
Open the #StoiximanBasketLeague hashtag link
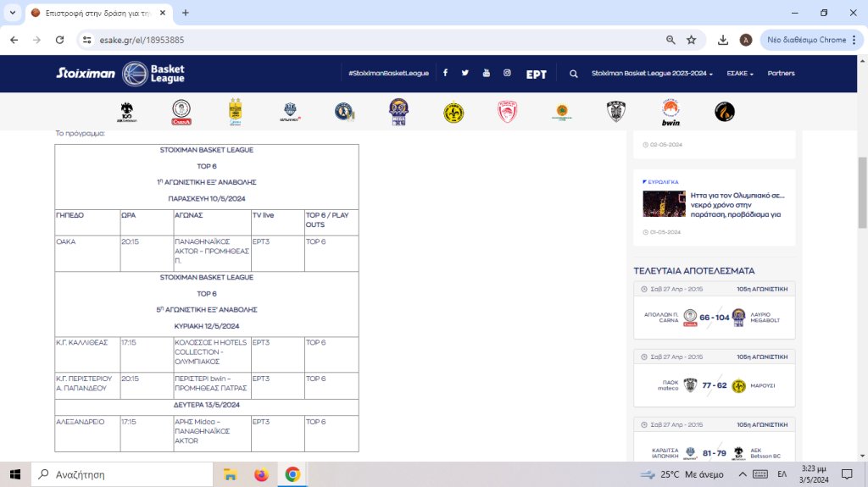click(388, 74)
